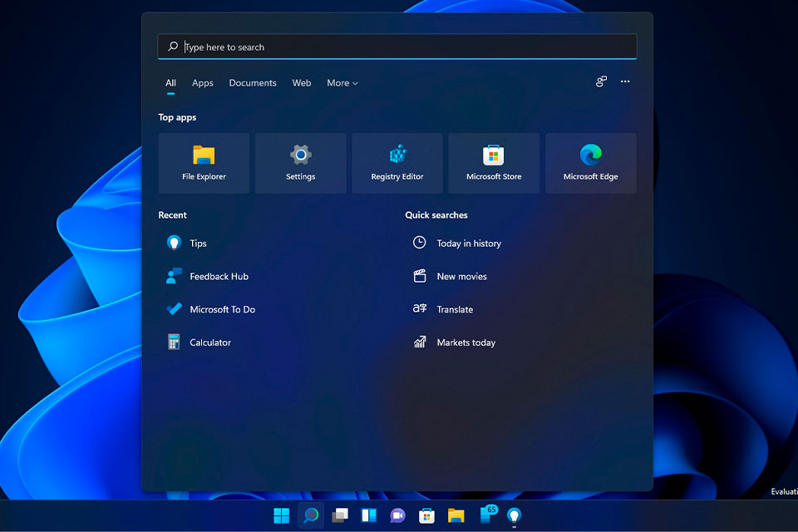The height and width of the screenshot is (532, 798).
Task: Open File Explorer from taskbar
Action: (456, 515)
